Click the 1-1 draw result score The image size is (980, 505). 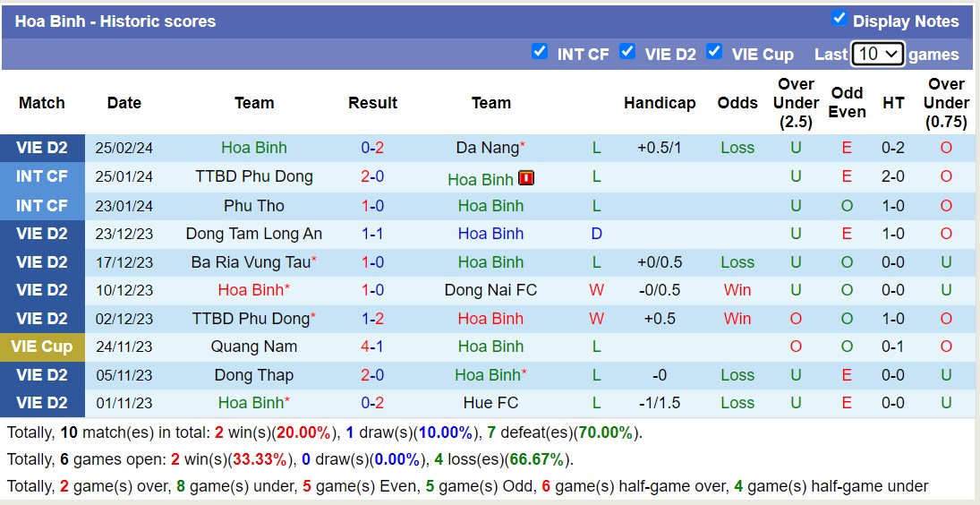tap(372, 234)
